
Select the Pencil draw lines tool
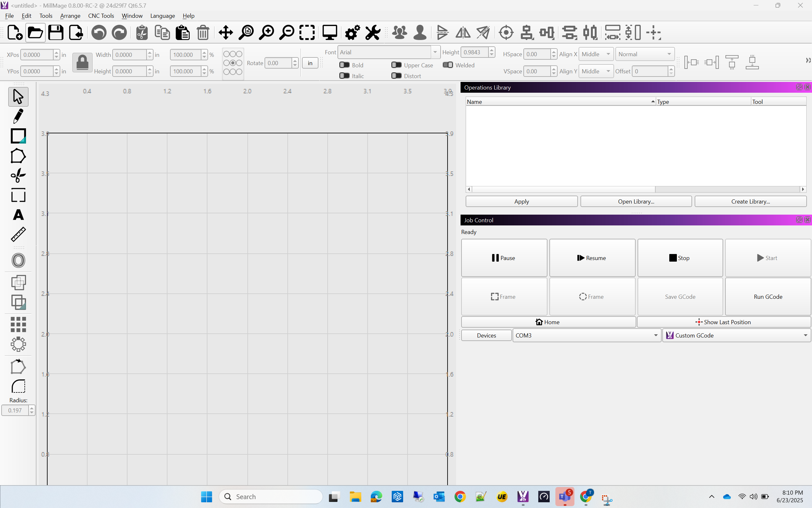click(18, 116)
